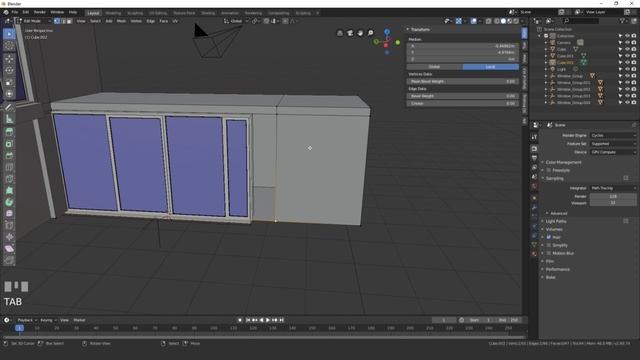
Task: Open the Device GPU Compute dropdown
Action: click(x=613, y=152)
